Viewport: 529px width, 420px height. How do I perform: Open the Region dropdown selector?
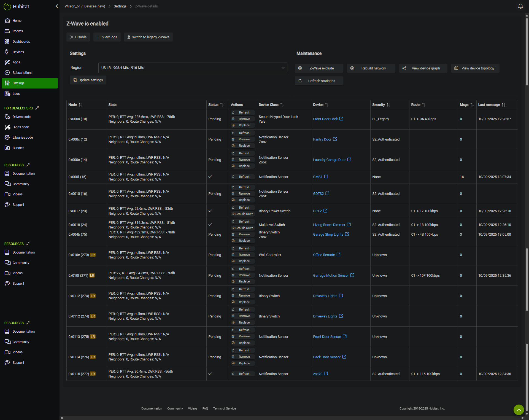click(193, 68)
